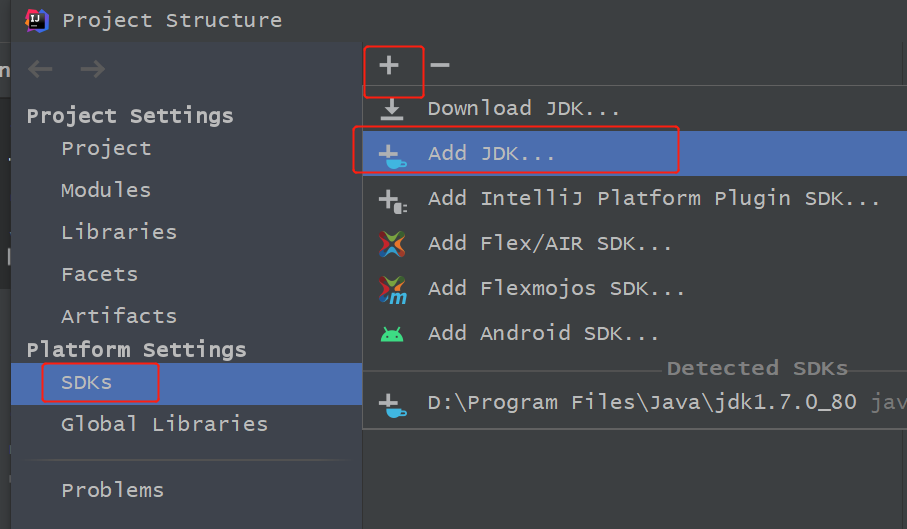
Task: Click the Download JDK arrow icon
Action: pos(392,109)
